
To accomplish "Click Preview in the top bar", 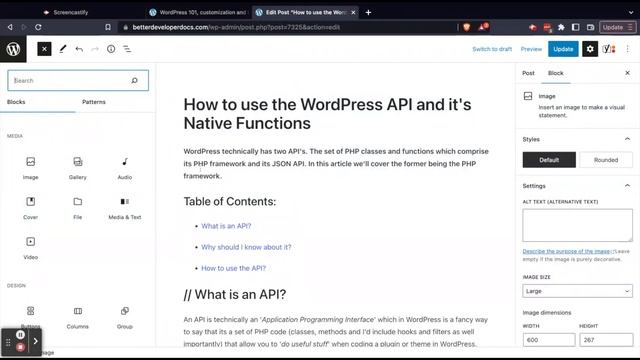I will 531,49.
